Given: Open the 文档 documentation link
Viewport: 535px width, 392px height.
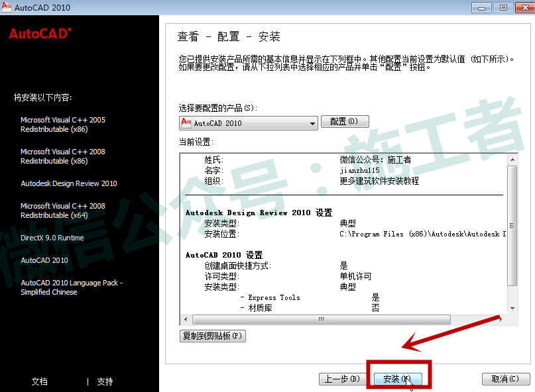Looking at the screenshot, I should (40, 381).
